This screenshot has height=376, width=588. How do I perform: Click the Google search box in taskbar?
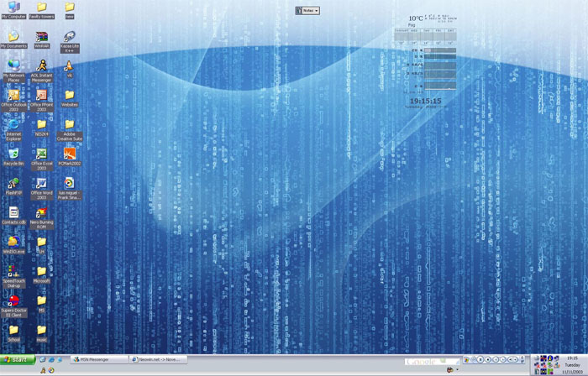point(432,362)
